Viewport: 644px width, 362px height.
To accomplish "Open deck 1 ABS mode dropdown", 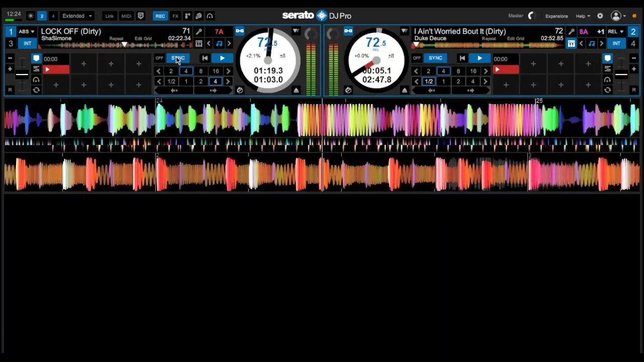I will click(x=27, y=32).
